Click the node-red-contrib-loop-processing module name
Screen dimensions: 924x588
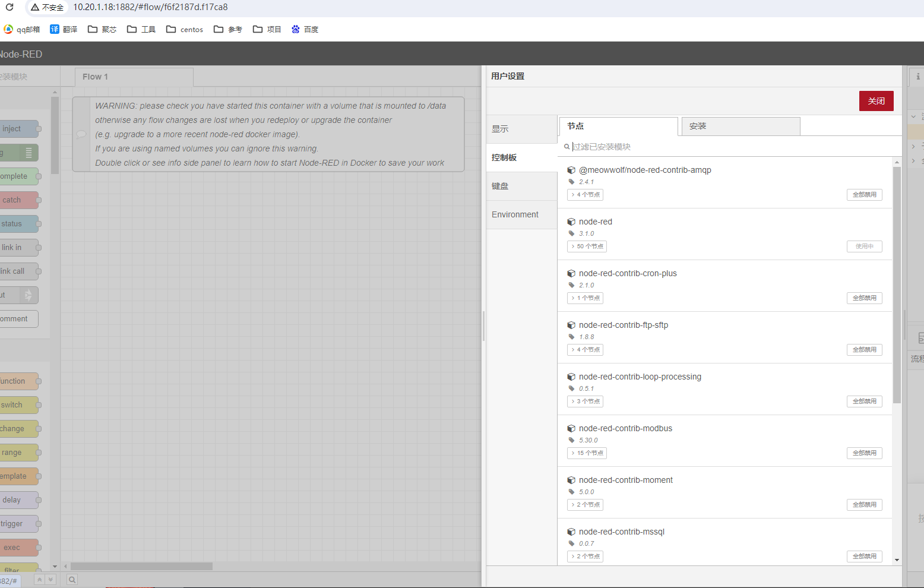pyautogui.click(x=640, y=377)
